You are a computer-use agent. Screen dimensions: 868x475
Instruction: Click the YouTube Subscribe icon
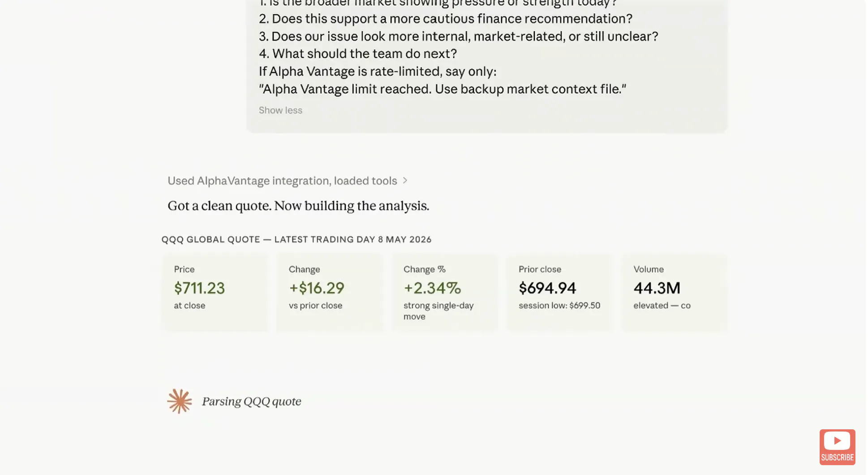coord(837,447)
